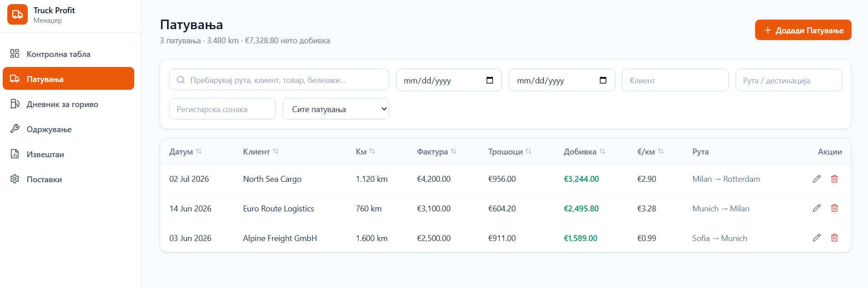
Task: Click invoice amount €4,200.00
Action: pos(434,179)
